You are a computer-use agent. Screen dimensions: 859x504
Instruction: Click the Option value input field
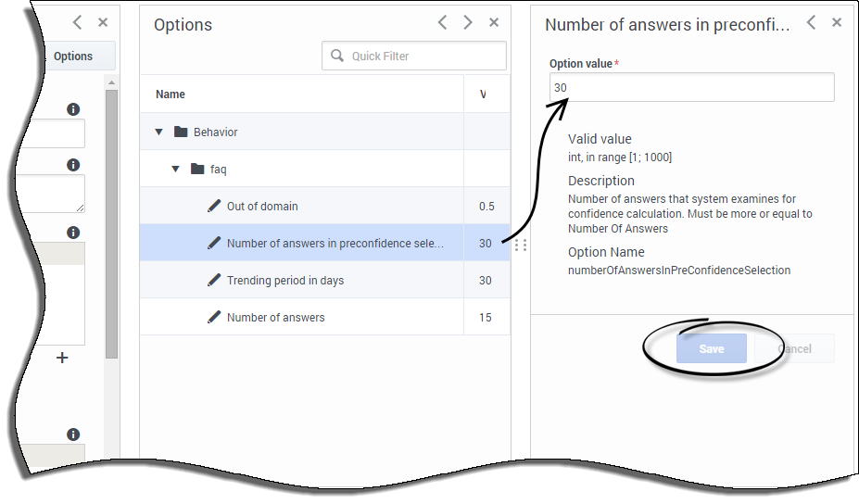point(691,87)
